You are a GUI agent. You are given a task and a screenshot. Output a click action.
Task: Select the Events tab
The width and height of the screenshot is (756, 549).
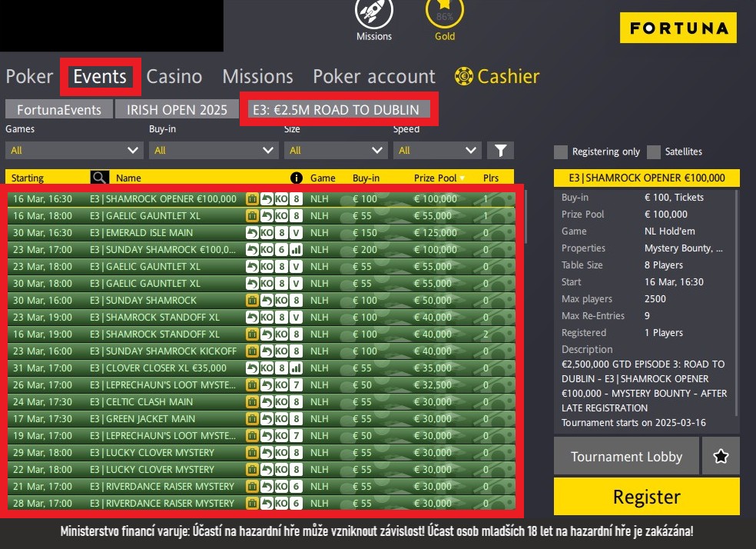100,76
